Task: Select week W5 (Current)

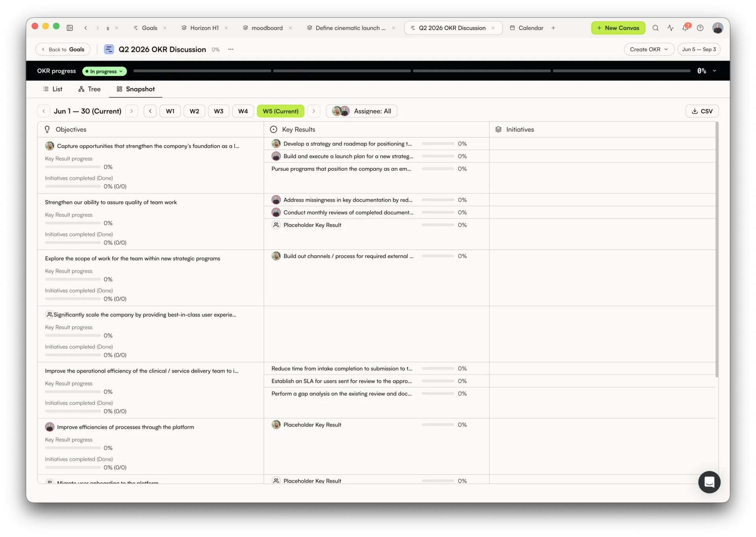Action: [x=281, y=111]
